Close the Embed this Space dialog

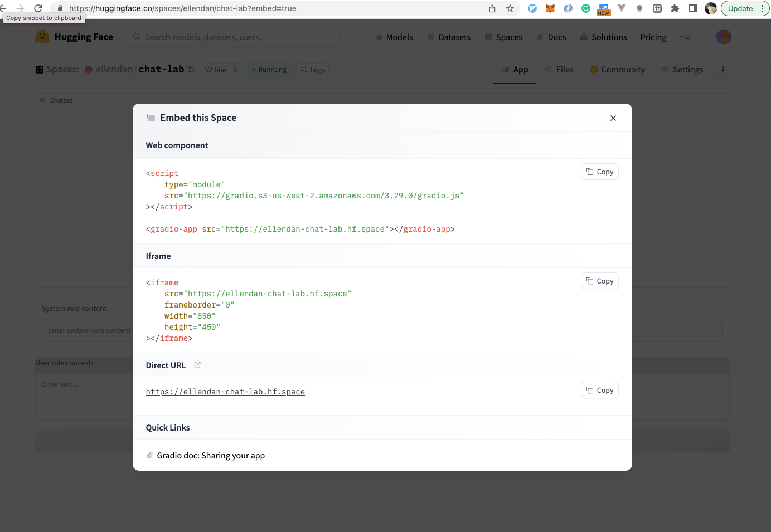[613, 118]
